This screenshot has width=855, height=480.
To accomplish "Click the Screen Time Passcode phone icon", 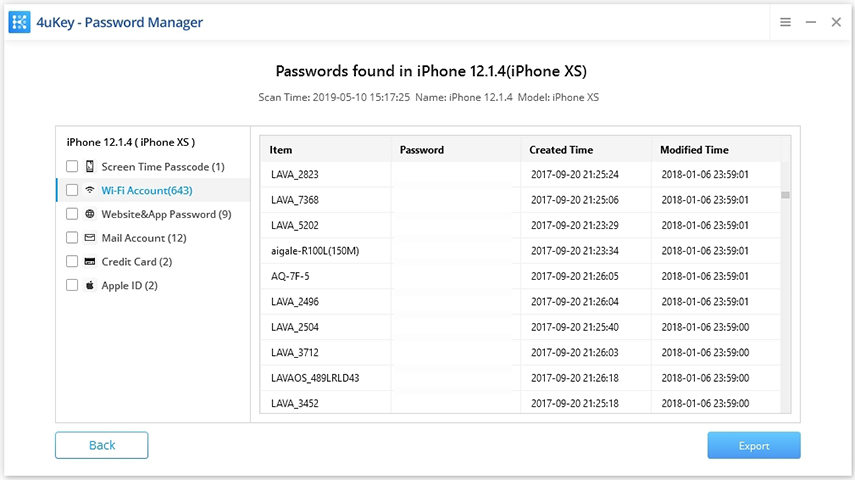I will [x=90, y=166].
